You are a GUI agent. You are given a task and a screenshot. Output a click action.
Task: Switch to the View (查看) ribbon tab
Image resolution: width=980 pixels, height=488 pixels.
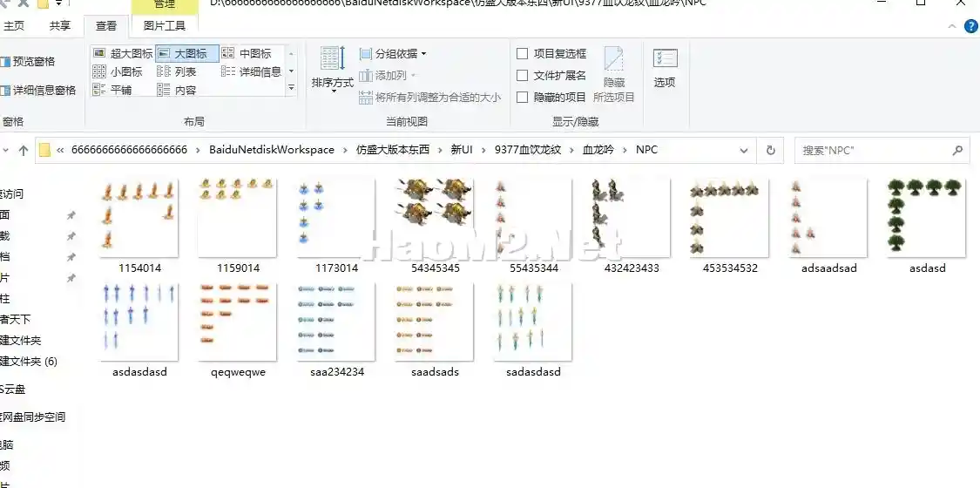[106, 25]
